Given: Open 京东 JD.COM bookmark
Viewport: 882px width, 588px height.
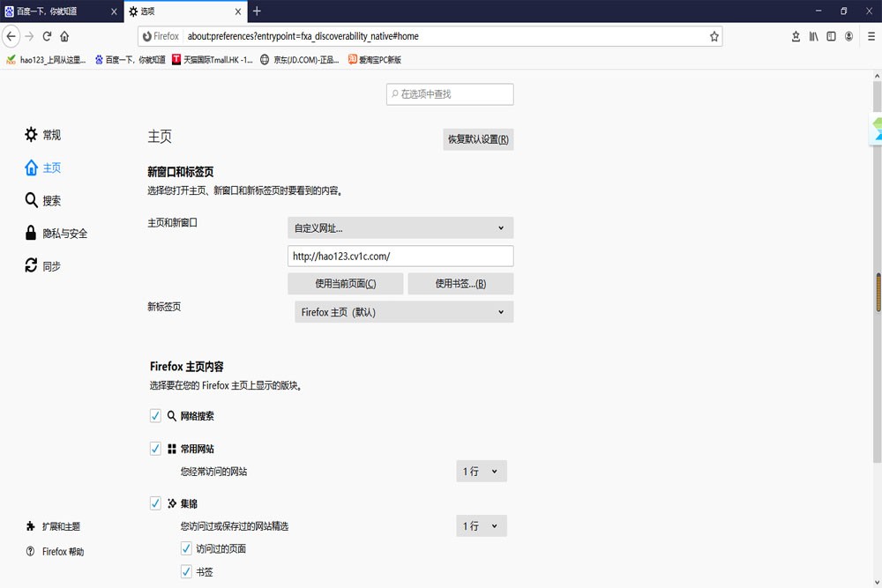Looking at the screenshot, I should [x=300, y=60].
